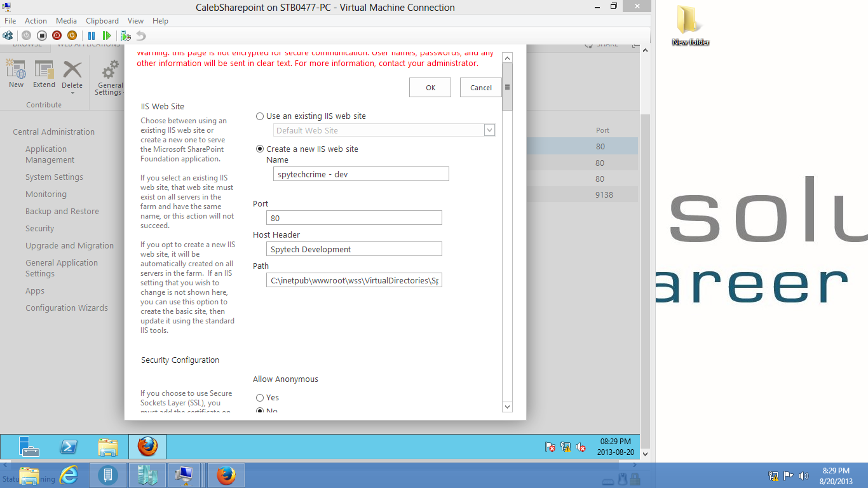This screenshot has width=868, height=488.
Task: Take a VM checkpoint snapshot
Action: pos(126,36)
